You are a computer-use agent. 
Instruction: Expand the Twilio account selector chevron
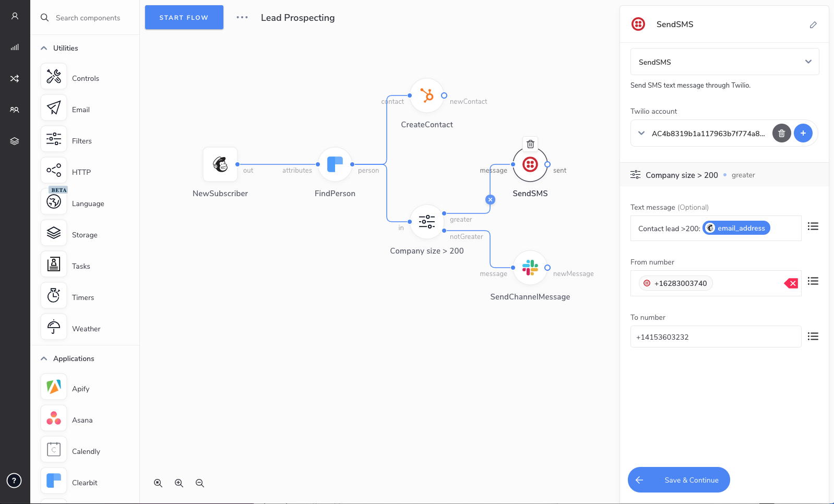pos(641,133)
